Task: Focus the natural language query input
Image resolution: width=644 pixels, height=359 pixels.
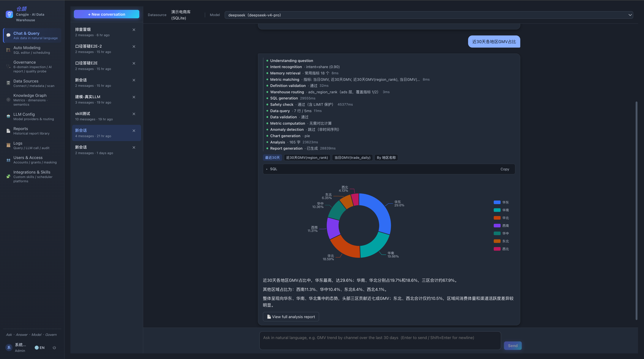Action: pos(380,341)
